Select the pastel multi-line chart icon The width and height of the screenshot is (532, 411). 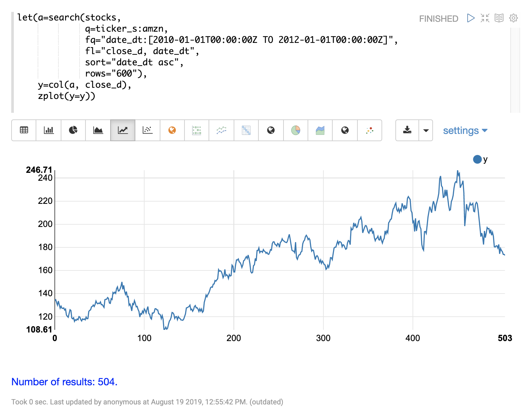coord(221,130)
